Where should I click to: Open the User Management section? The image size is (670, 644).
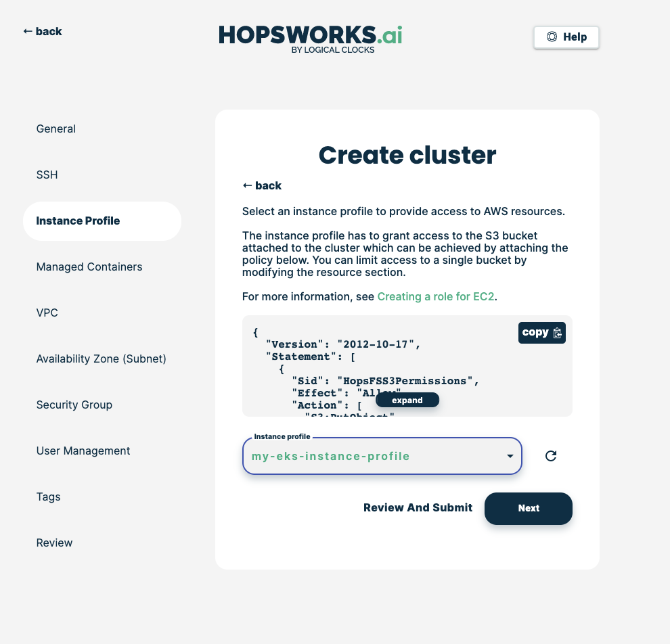pos(83,451)
